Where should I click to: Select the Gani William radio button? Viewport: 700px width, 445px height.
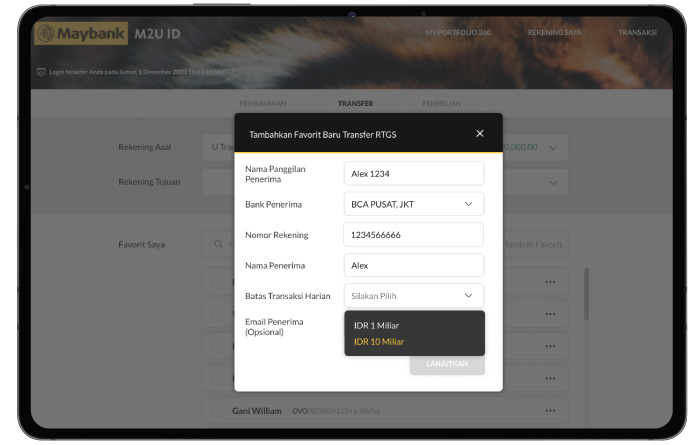click(217, 410)
